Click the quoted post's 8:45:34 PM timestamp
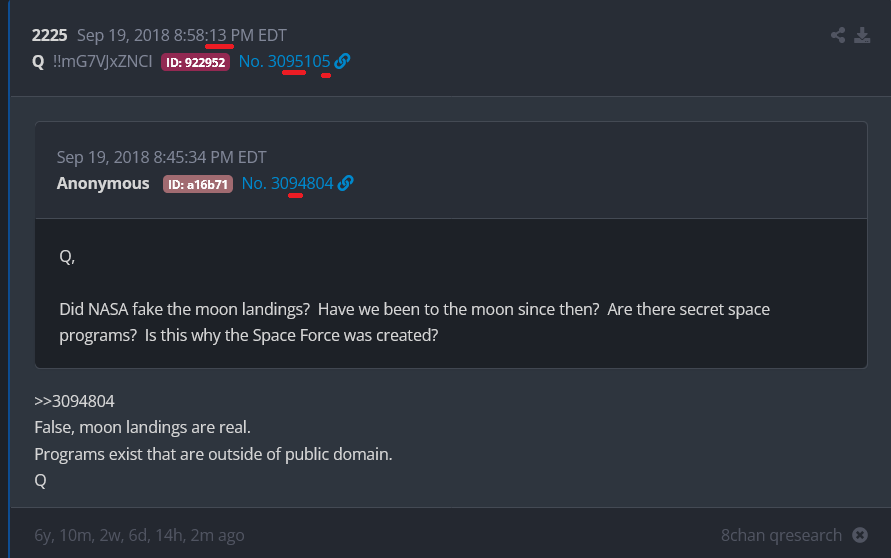The image size is (891, 558). click(x=161, y=157)
